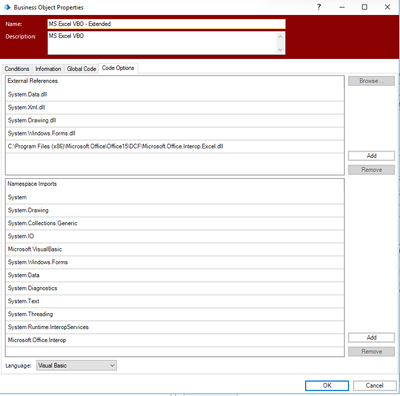Select the System.IO namespace row
This screenshot has width=400, height=396.
[x=175, y=236]
